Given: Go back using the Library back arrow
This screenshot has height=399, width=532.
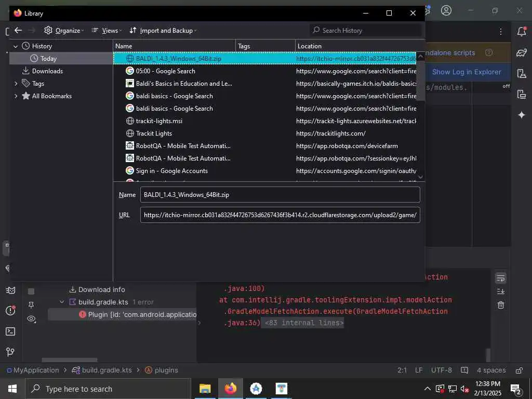Looking at the screenshot, I should 18,31.
